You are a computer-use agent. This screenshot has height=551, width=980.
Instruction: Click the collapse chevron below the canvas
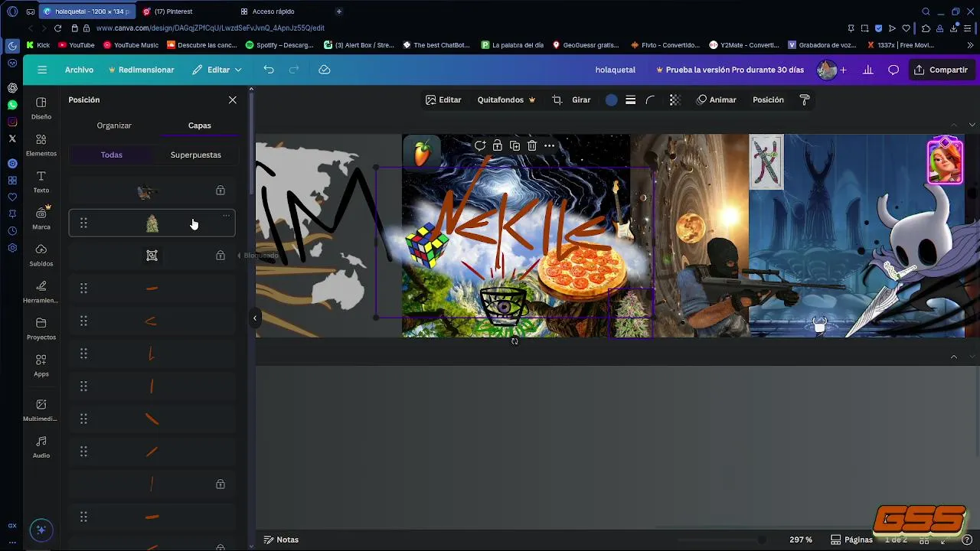954,357
